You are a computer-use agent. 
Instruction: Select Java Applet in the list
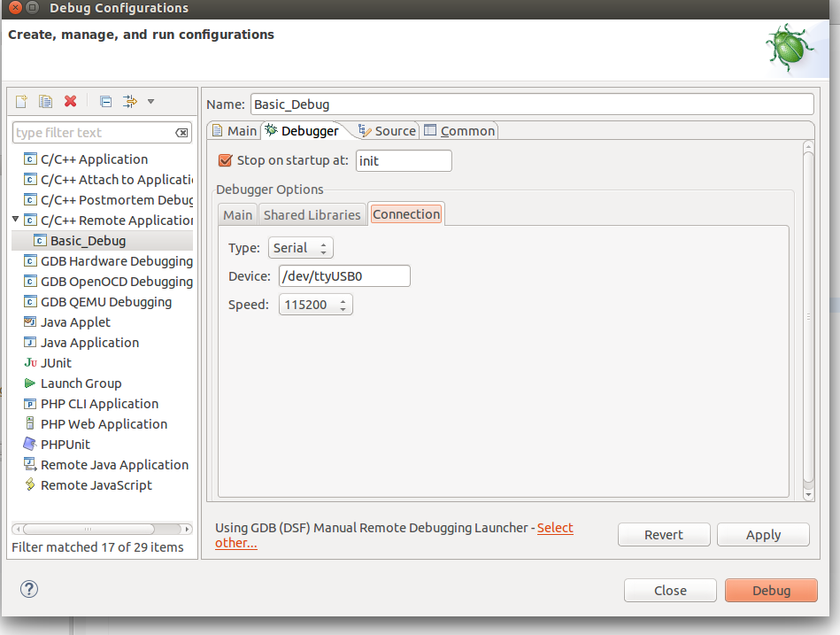(x=75, y=322)
